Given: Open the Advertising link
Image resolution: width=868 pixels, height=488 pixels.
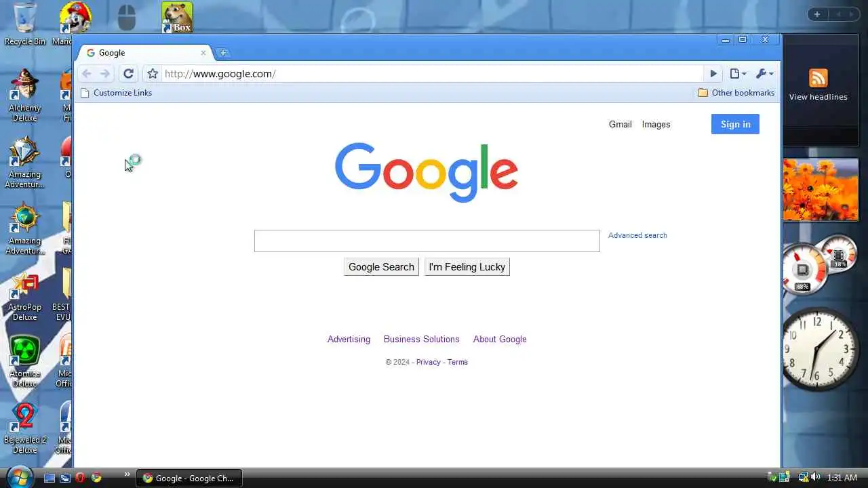Looking at the screenshot, I should 349,340.
